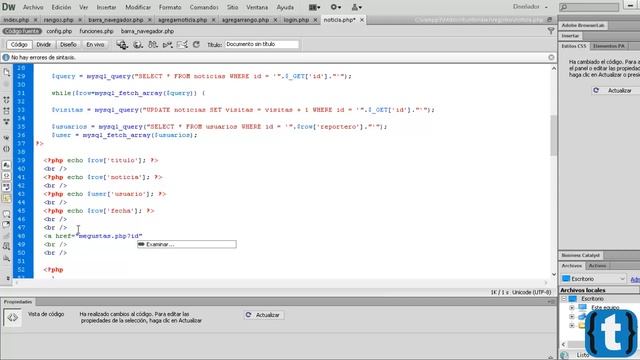Click the Select Parent Tag icon

7,138
